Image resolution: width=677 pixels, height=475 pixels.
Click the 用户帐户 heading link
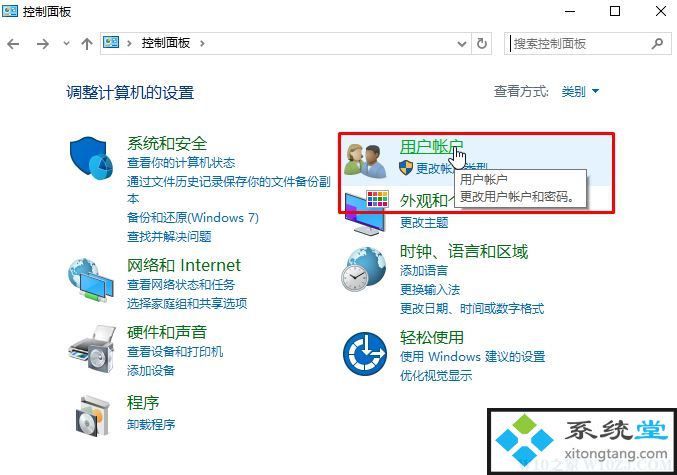click(x=431, y=146)
